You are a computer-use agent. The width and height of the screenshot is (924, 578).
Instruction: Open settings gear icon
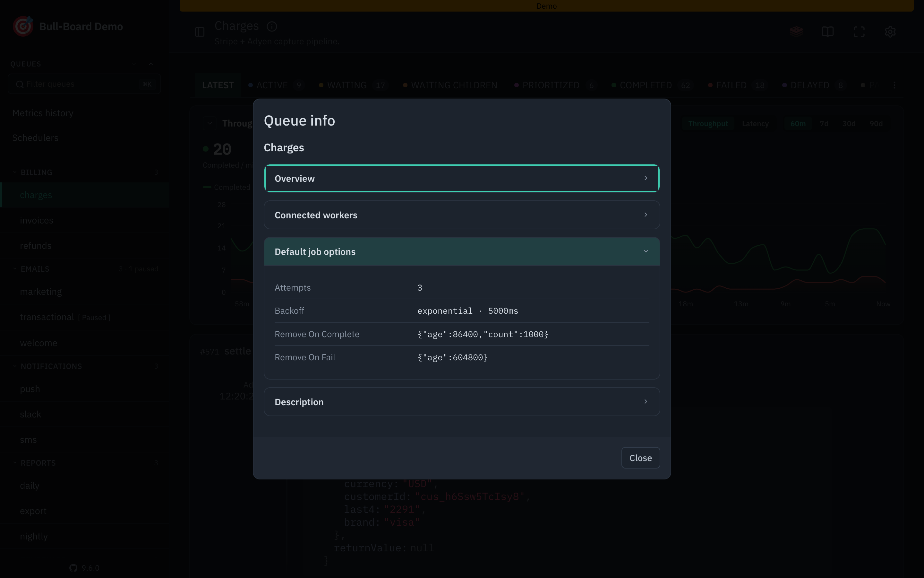[890, 31]
